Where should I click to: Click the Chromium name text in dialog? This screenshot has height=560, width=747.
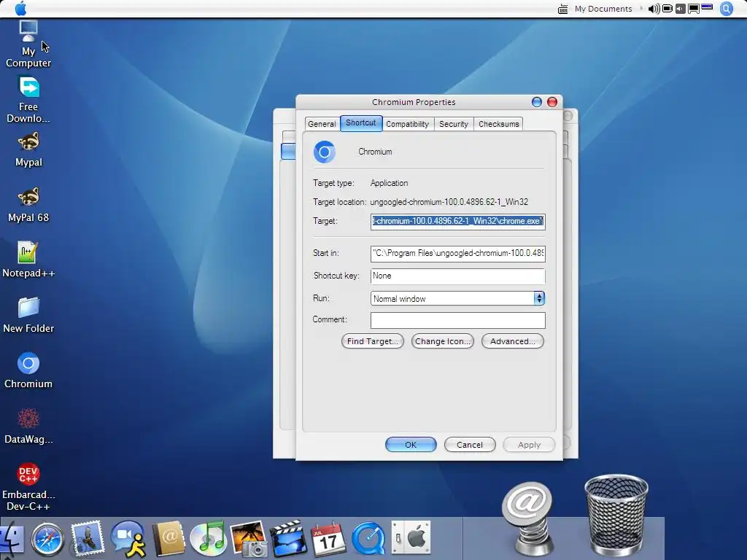(x=375, y=152)
